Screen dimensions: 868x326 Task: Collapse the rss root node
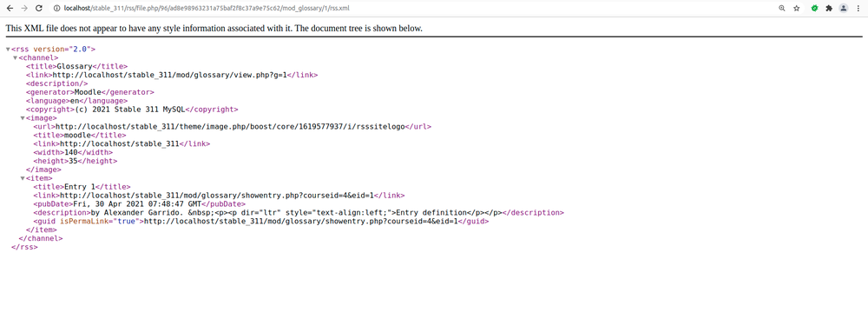pyautogui.click(x=8, y=50)
